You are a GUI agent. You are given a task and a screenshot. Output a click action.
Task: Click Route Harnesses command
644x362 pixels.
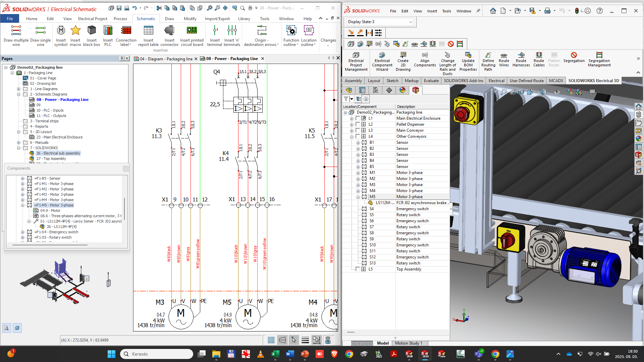[521, 60]
